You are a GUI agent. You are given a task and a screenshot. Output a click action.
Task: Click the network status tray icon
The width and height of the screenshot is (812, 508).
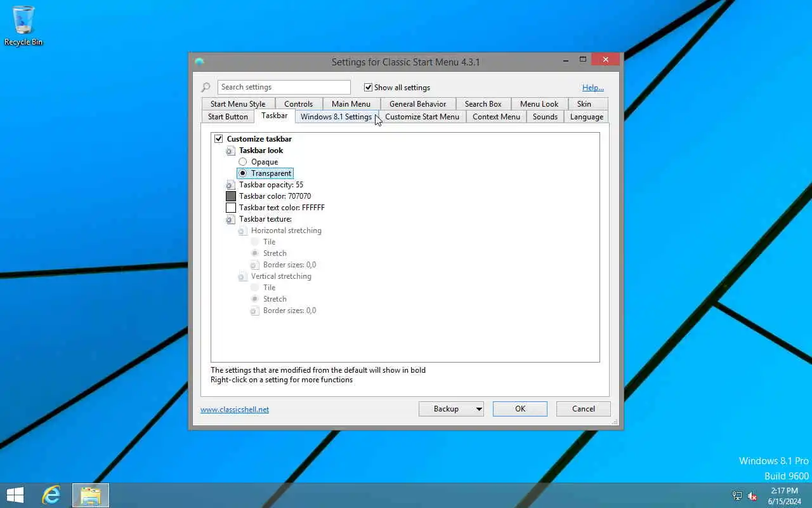coord(737,496)
